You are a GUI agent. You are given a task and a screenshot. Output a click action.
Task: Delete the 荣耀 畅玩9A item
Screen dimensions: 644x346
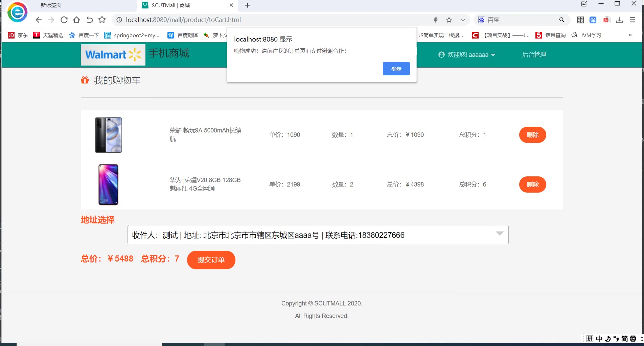point(533,135)
